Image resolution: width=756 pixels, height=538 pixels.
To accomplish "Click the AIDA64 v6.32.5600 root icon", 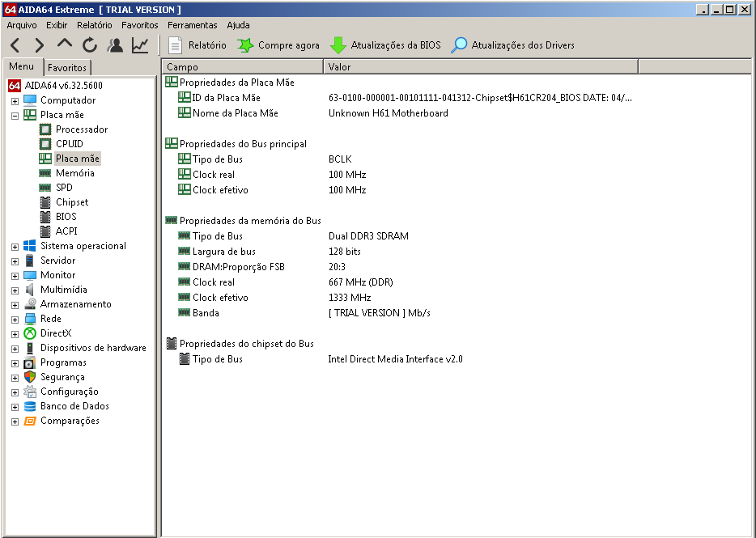I will [15, 85].
